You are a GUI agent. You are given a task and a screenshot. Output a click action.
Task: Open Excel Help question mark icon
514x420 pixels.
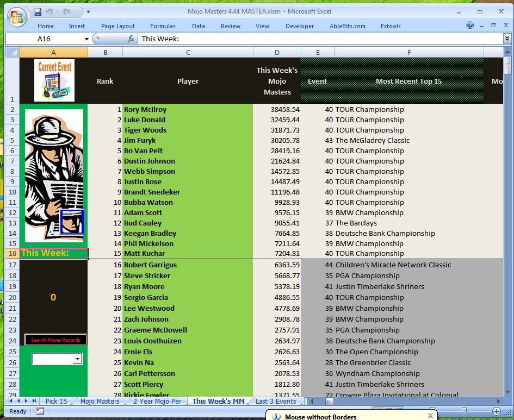(x=470, y=25)
